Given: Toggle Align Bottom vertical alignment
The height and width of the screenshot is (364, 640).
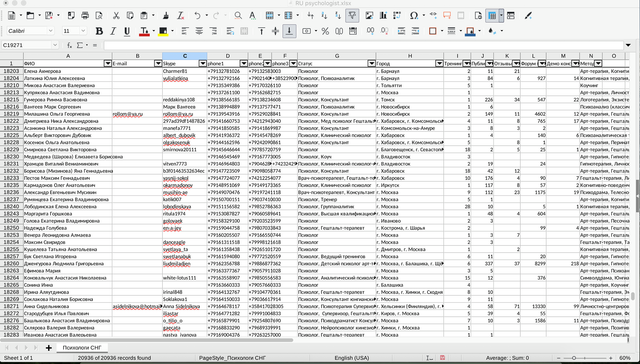Looking at the screenshot, I should tap(289, 31).
